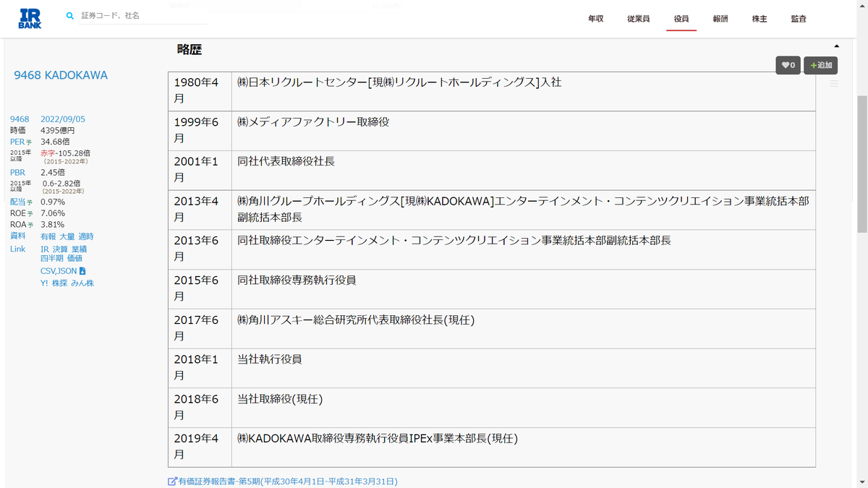Open the みん株 link

[82, 283]
